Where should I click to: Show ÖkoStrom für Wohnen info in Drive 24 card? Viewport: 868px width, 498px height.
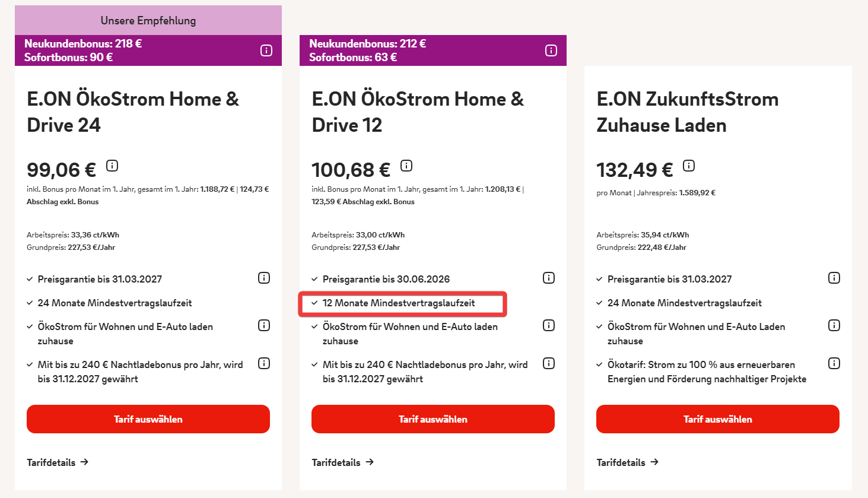[x=264, y=325]
